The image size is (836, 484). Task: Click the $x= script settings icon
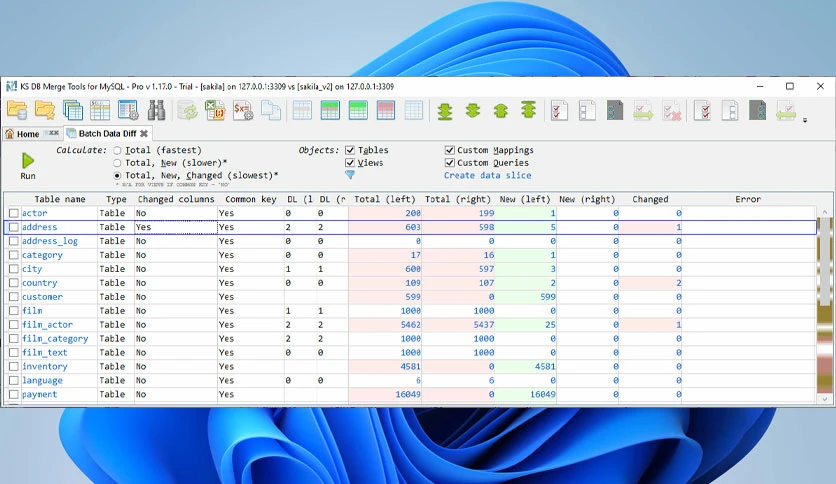click(x=243, y=110)
